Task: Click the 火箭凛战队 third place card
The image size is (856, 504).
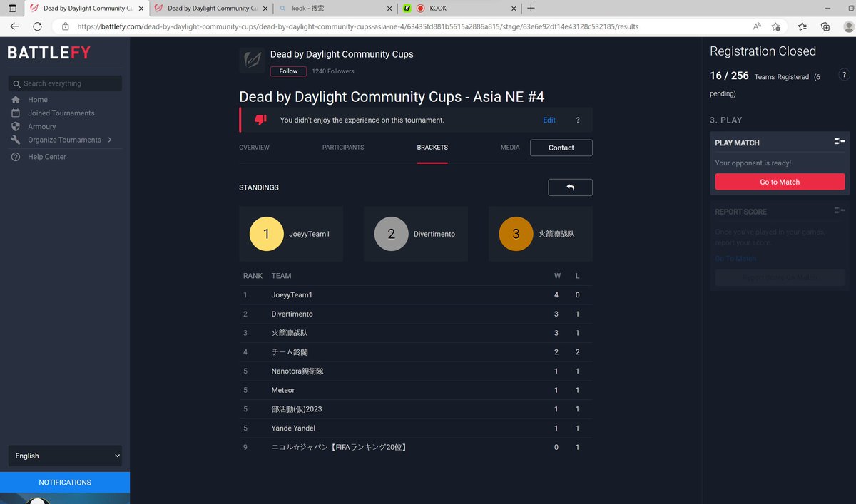Action: click(541, 234)
